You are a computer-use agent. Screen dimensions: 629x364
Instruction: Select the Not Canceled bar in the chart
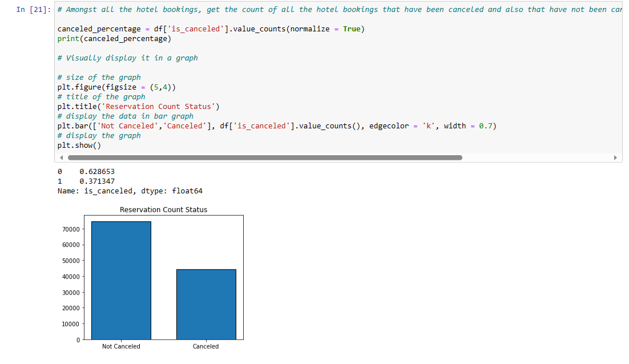click(x=120, y=280)
